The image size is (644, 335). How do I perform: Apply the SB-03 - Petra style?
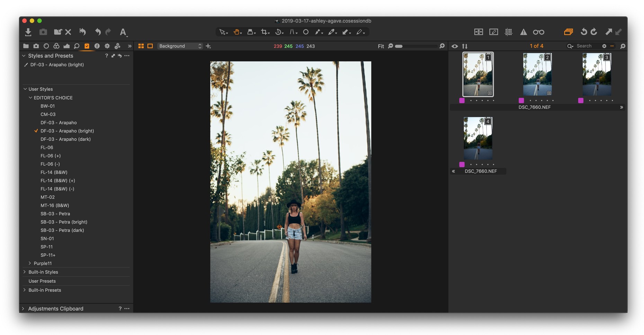point(55,213)
